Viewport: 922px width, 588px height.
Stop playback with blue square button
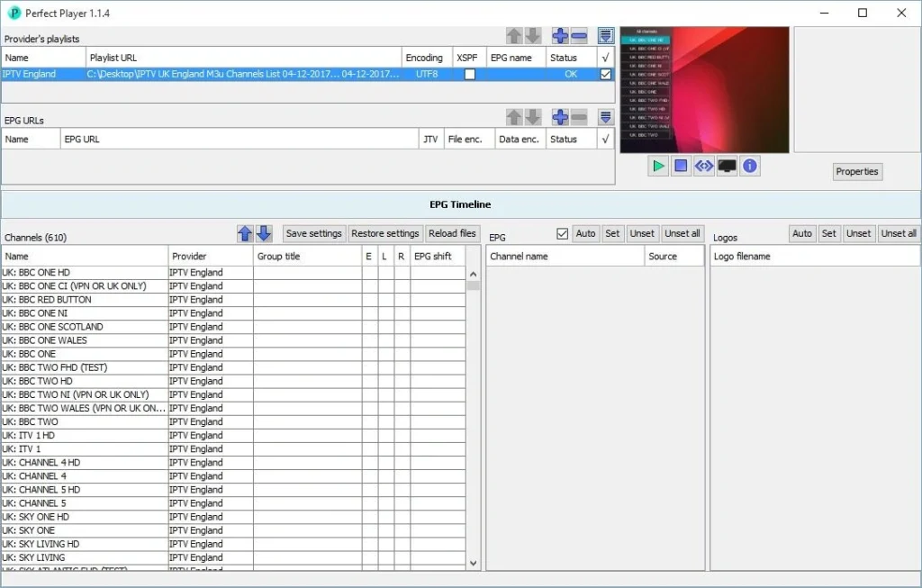681,167
